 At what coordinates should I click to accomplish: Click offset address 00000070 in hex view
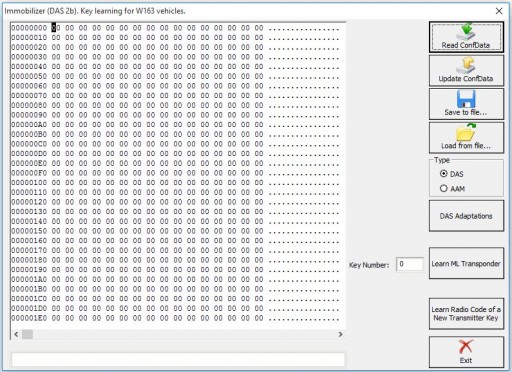pos(29,95)
